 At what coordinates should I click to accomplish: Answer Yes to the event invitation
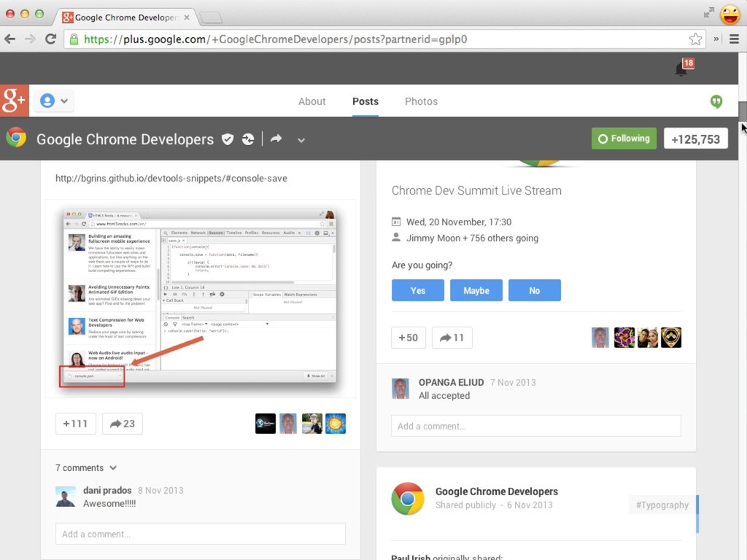click(417, 290)
